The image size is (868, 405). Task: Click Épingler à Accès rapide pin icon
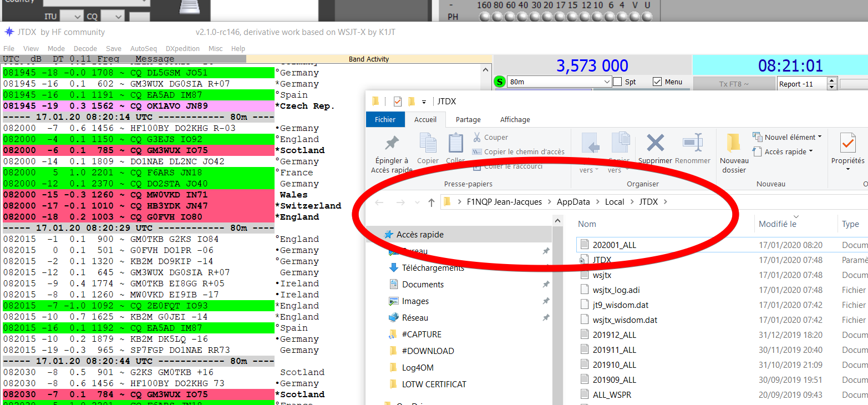(x=392, y=143)
